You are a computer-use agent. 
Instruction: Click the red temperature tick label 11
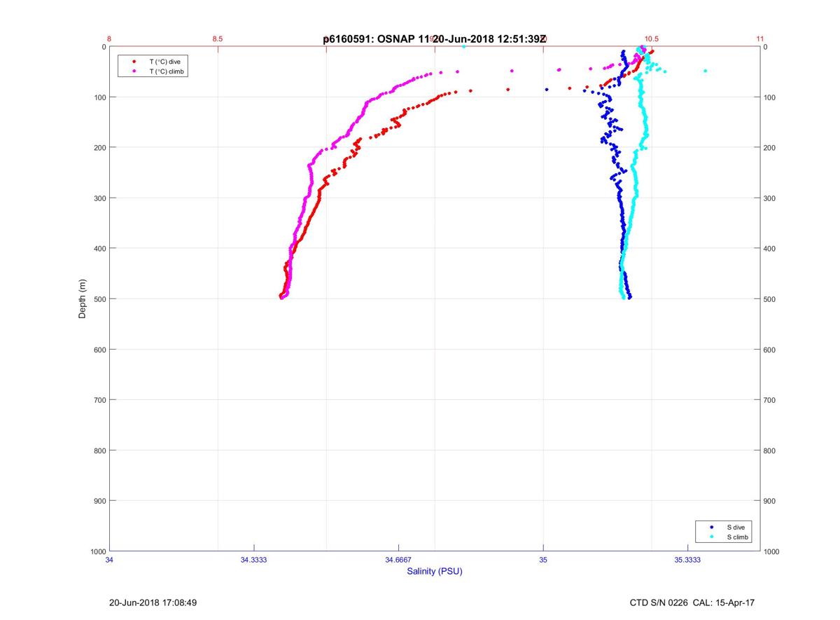[760, 39]
